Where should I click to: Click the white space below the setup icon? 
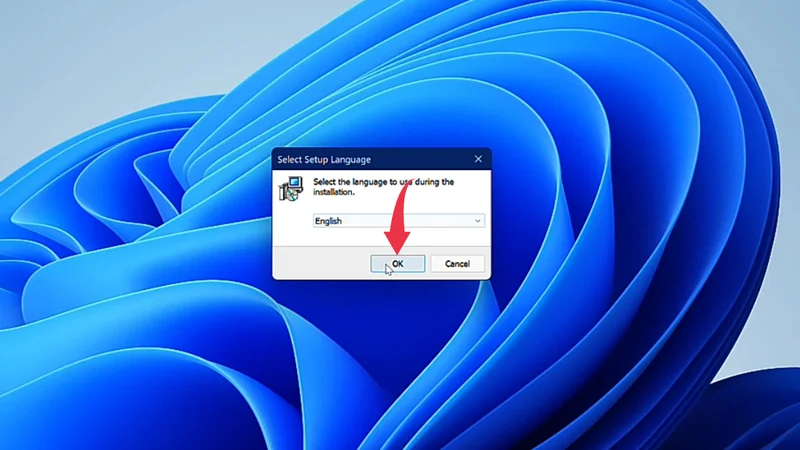tap(292, 225)
